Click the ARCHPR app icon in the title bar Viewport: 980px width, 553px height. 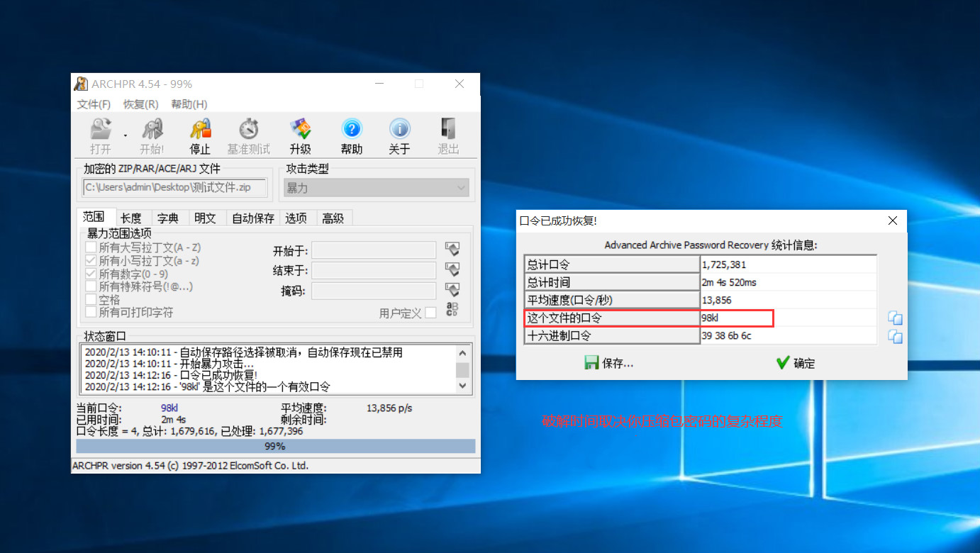81,84
